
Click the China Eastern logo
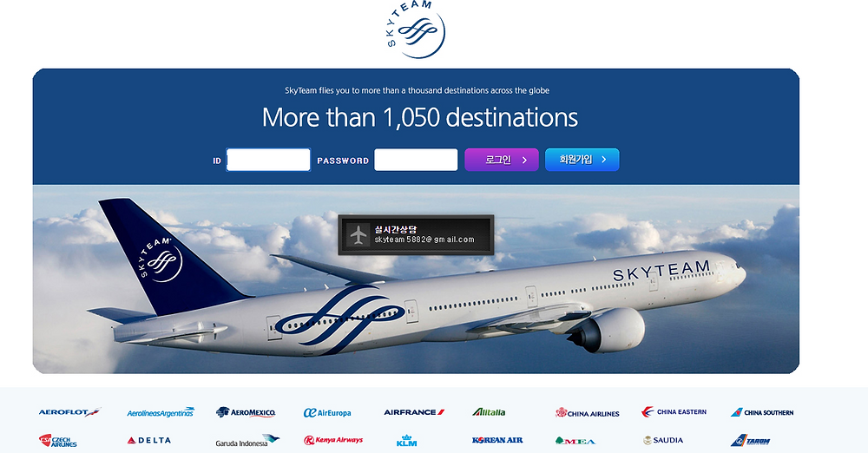tap(674, 411)
